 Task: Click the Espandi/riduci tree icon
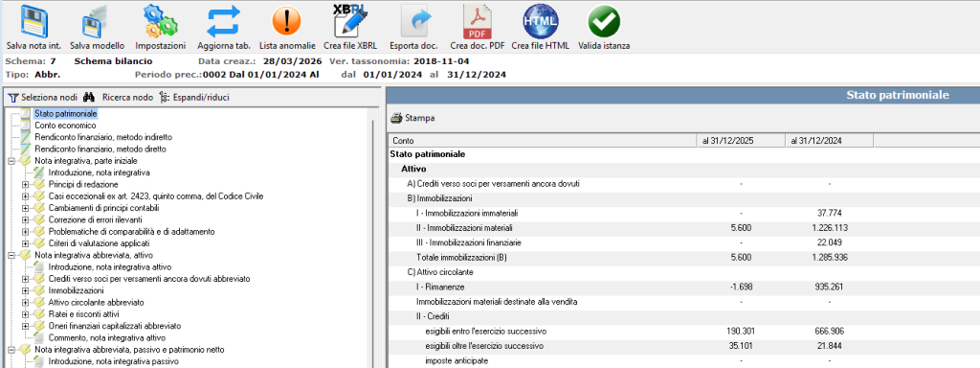click(165, 98)
